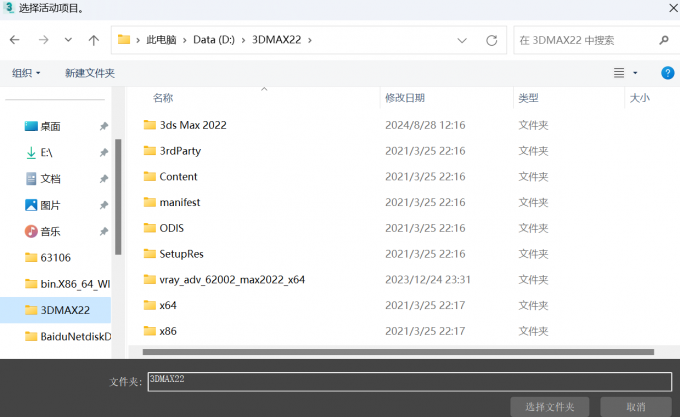Viewport: 680px width, 417px height.
Task: Click the Back navigation arrow
Action: pyautogui.click(x=15, y=40)
